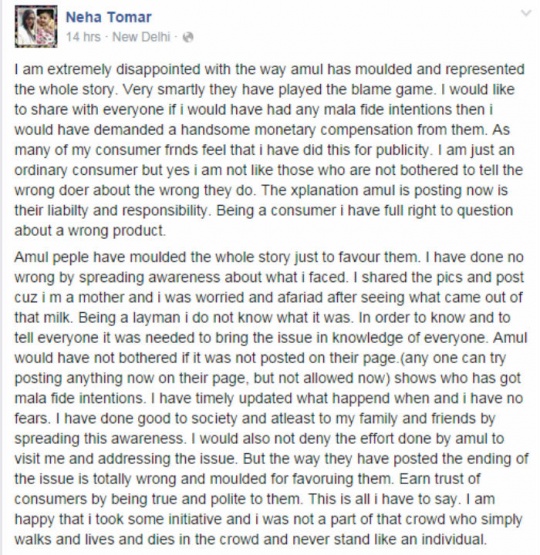Click the words 'ordinary consumer'
The image size is (540, 555).
point(76,170)
